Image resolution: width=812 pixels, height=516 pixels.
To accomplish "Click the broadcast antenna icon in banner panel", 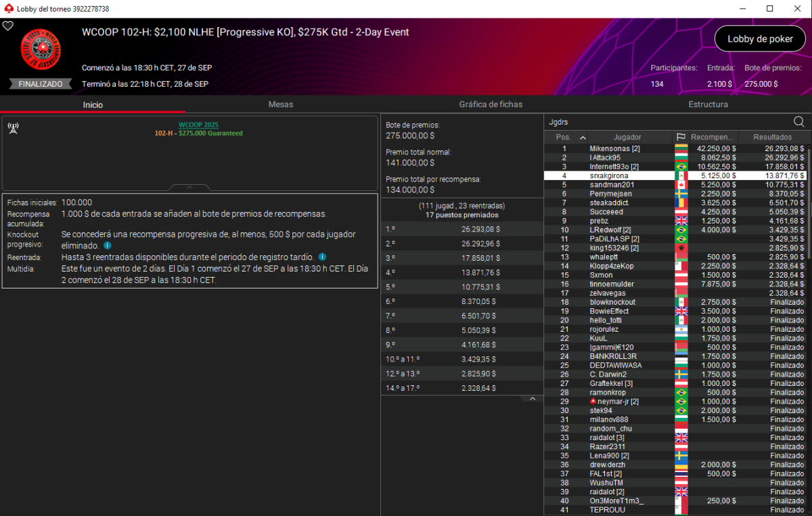I will tap(13, 128).
